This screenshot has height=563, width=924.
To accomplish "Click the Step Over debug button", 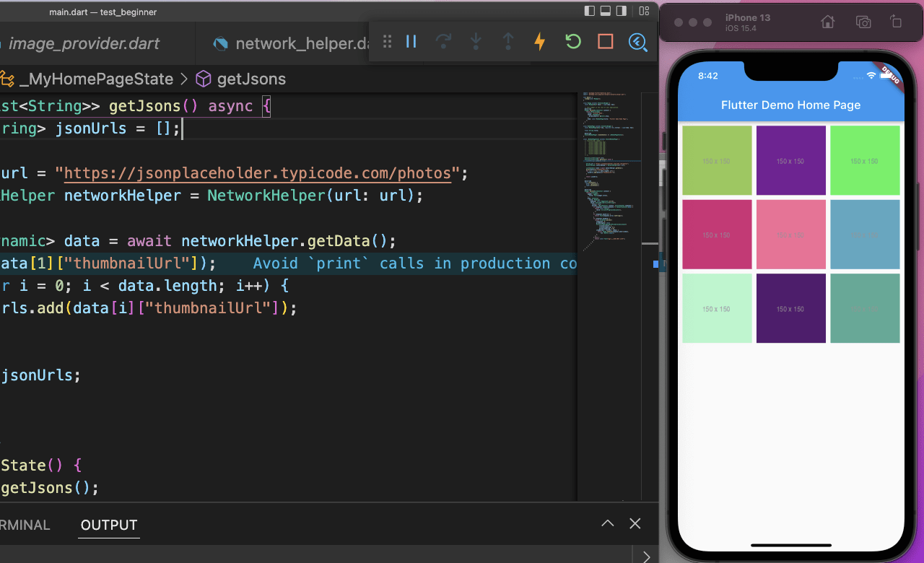I will (444, 42).
